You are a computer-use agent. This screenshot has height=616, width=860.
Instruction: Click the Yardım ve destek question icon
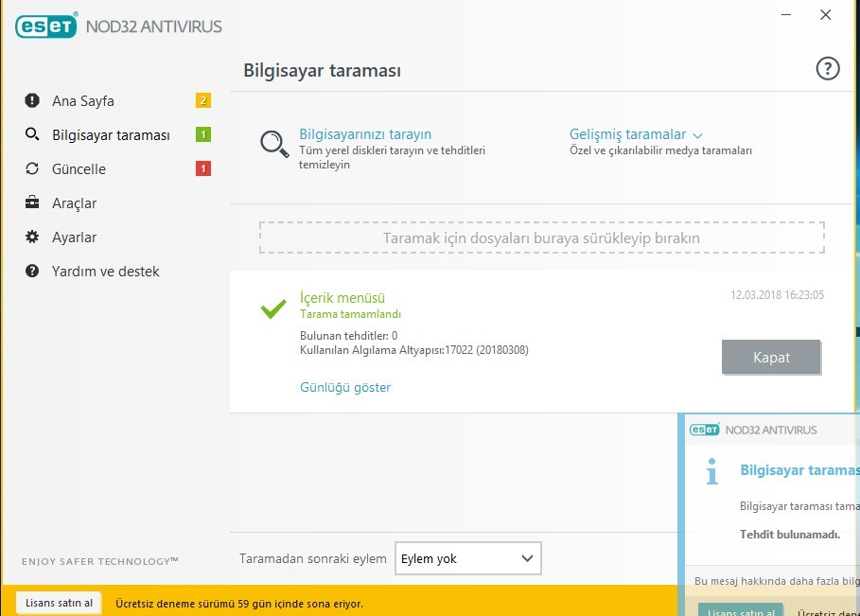click(32, 271)
